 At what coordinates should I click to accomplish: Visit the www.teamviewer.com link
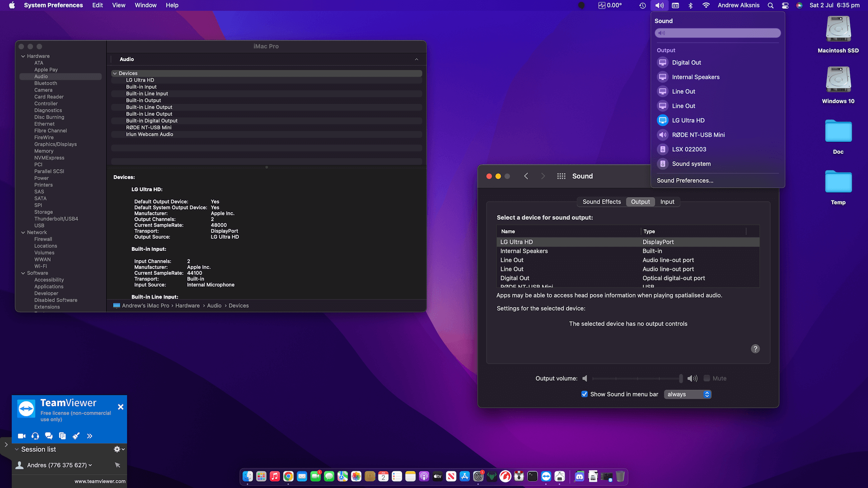[99, 481]
